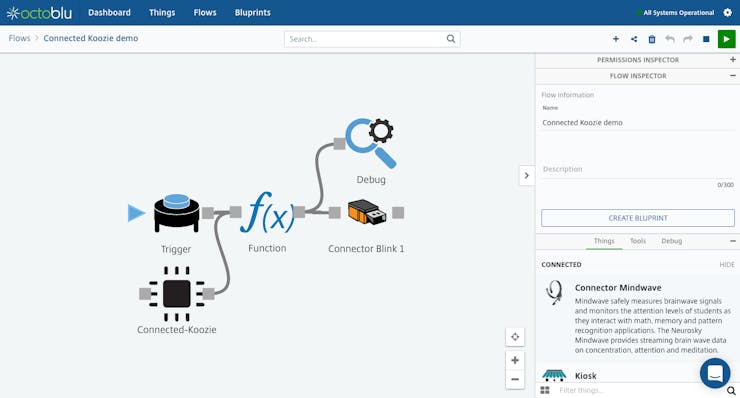Click the Kiosk awning icon

click(554, 375)
